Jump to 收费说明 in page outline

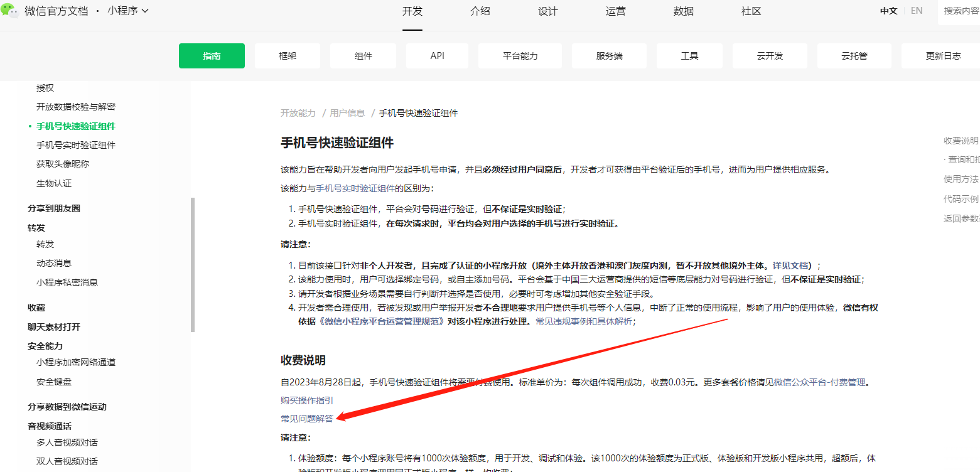click(x=961, y=141)
